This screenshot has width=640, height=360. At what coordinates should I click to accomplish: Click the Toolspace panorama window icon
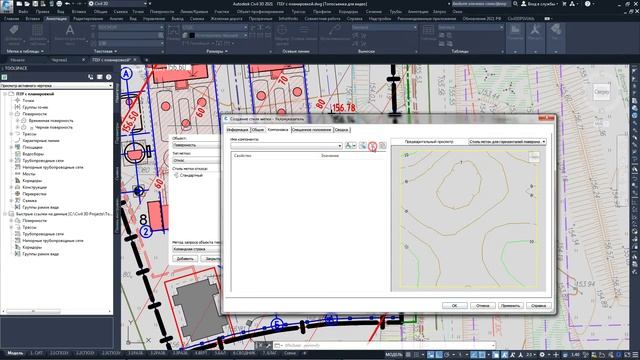[x=100, y=77]
